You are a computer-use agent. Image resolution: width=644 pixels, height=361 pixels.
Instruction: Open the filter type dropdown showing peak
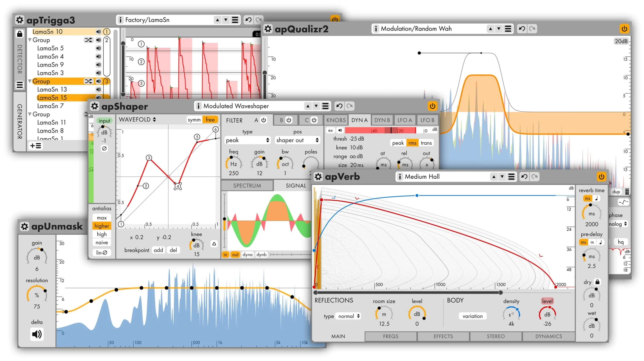247,140
